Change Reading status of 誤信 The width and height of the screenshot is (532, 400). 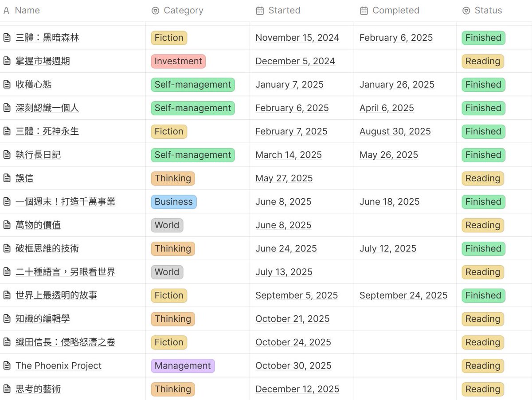(483, 178)
